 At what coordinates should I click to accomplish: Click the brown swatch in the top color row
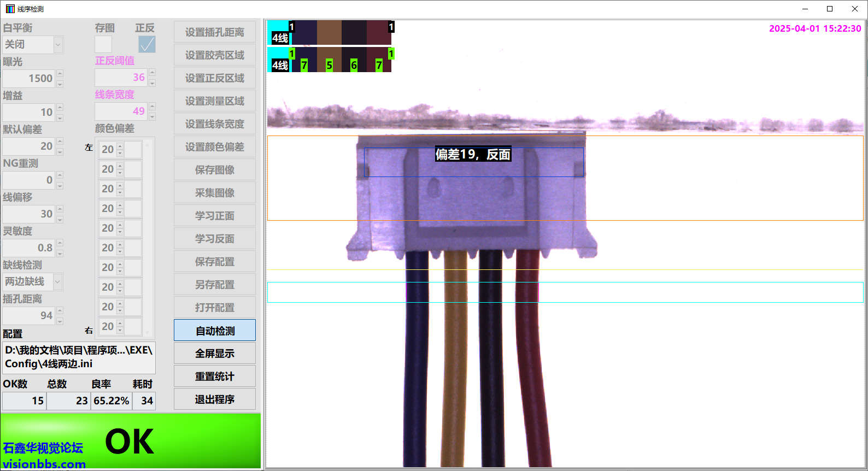329,32
